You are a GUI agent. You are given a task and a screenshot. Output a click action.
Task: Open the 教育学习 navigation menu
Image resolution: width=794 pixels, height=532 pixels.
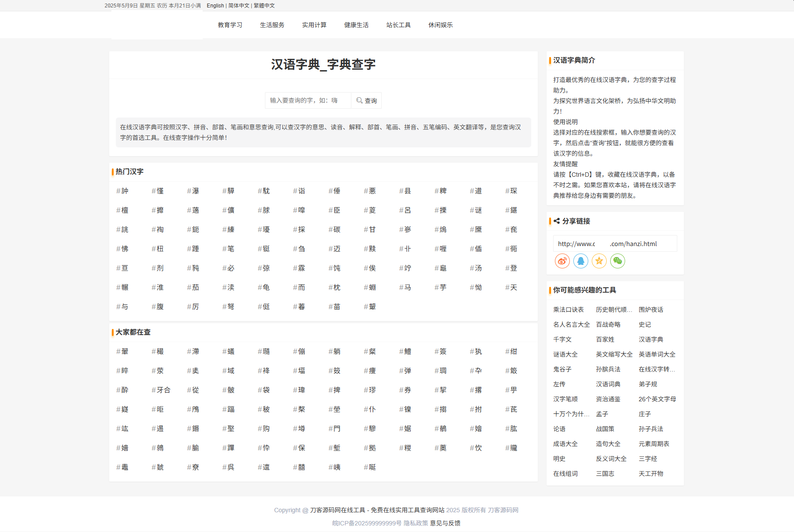click(230, 25)
